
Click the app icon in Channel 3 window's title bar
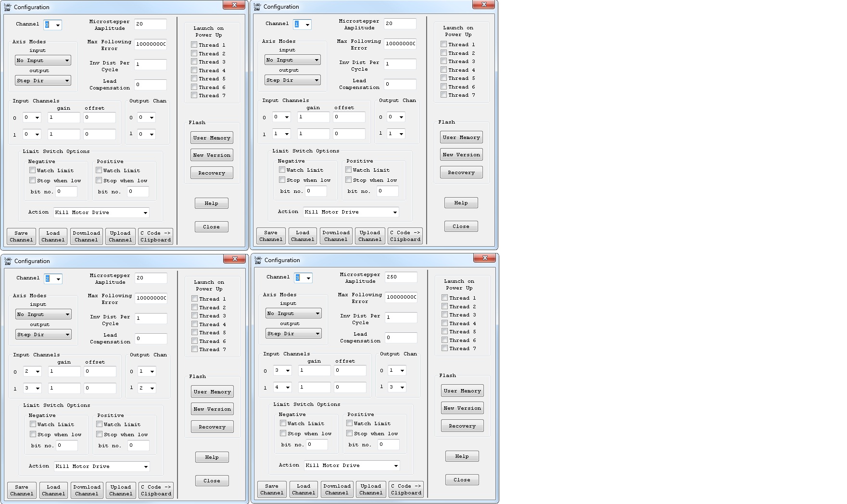coord(257,260)
